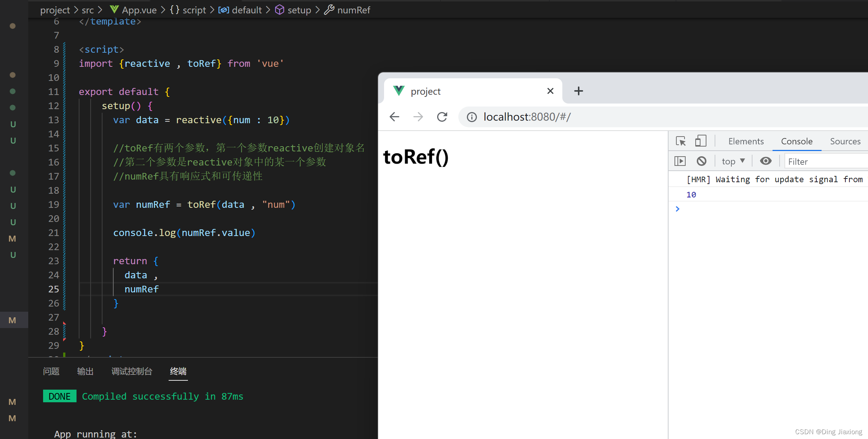Click the numRef return entry on line 25

[x=142, y=289]
